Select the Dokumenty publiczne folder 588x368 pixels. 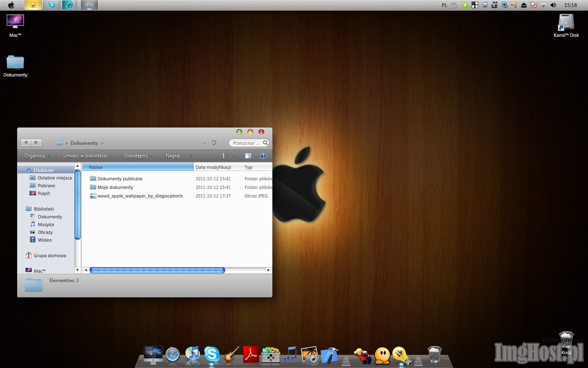120,179
